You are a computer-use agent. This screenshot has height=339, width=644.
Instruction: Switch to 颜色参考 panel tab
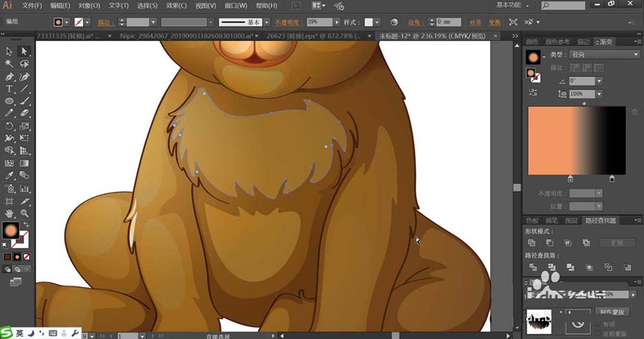pyautogui.click(x=557, y=42)
